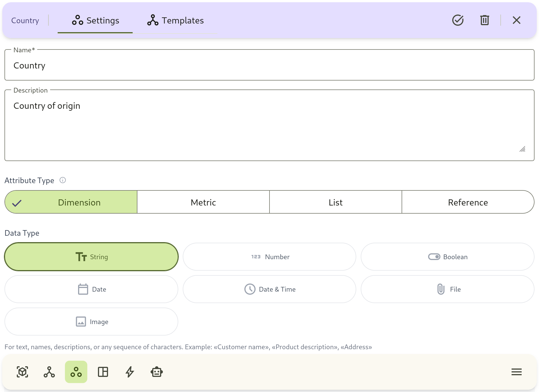Click the save checkmark icon

(458, 20)
